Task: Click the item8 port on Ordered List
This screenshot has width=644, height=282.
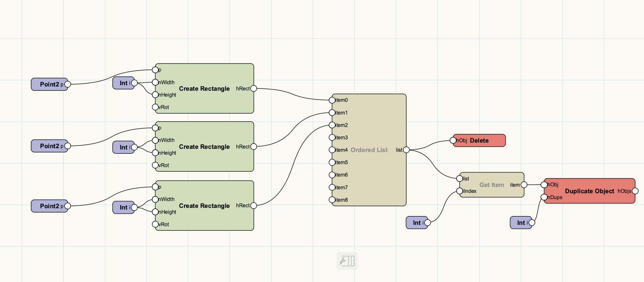Action: click(332, 200)
